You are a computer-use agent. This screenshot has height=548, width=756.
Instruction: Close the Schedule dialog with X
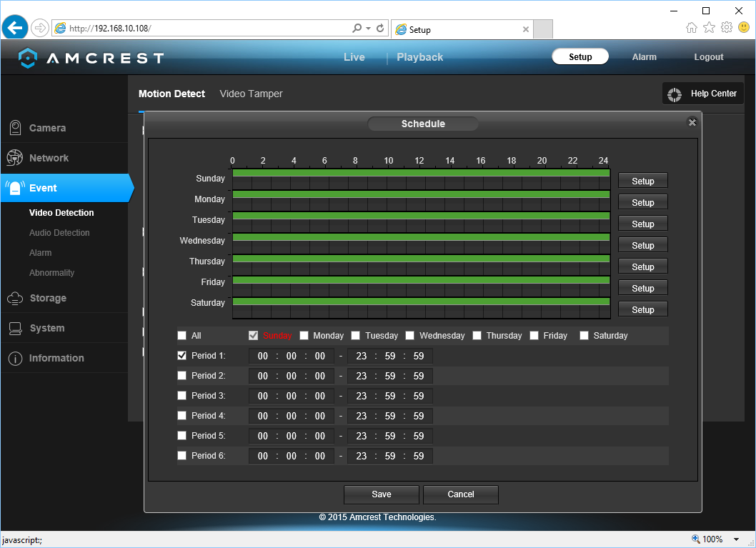pyautogui.click(x=692, y=123)
